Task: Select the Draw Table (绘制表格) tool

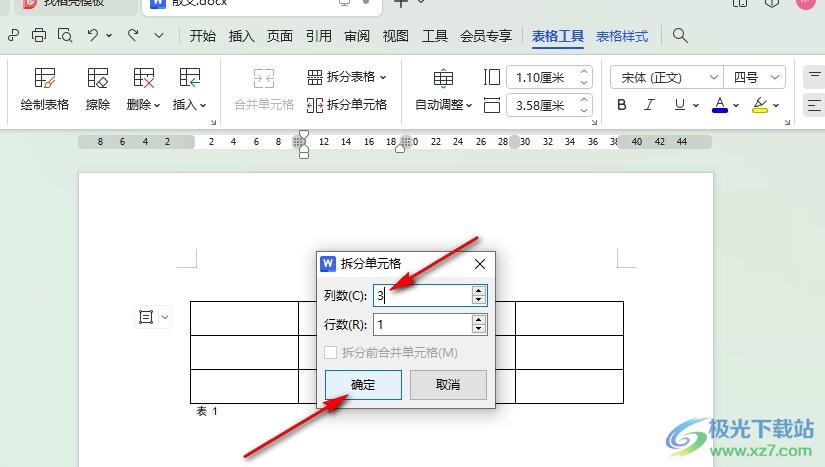Action: coord(45,89)
